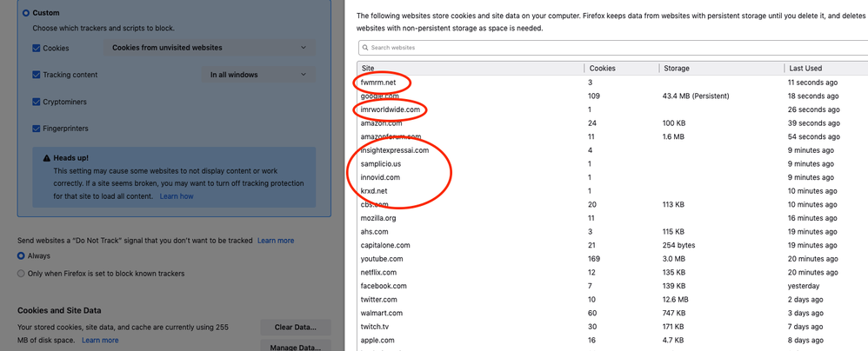Select the Custom protection radio button
Screen dimensions: 868x351
click(25, 13)
